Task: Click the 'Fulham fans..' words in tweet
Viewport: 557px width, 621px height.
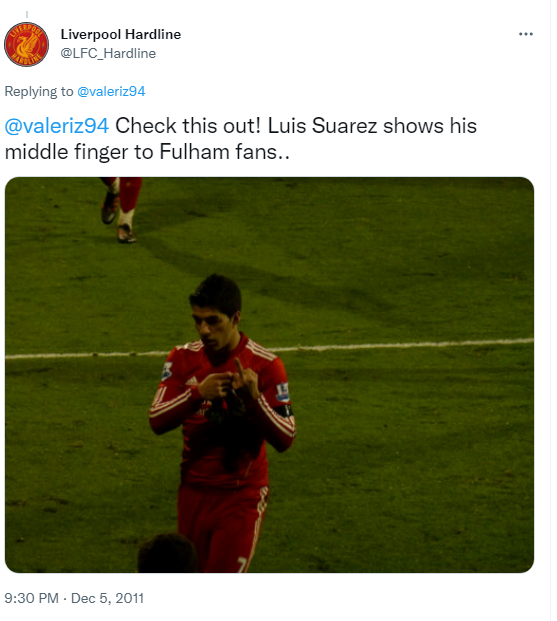Action: click(225, 152)
